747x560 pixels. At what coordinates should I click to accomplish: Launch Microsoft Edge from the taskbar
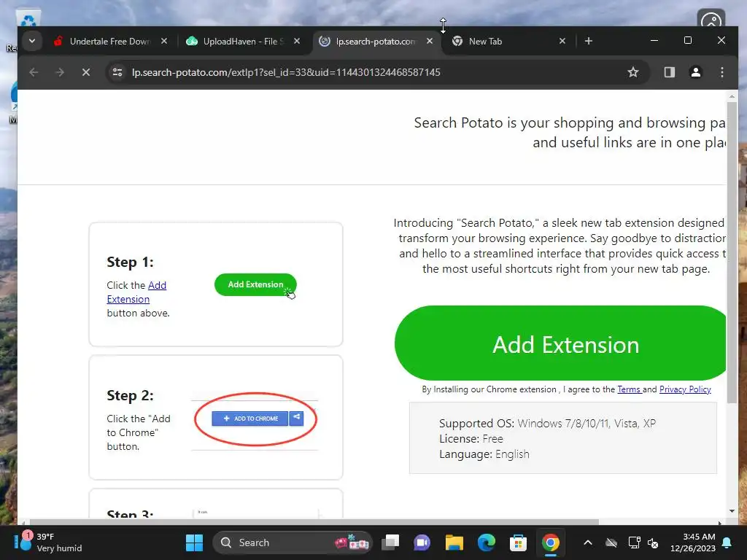[x=486, y=542]
